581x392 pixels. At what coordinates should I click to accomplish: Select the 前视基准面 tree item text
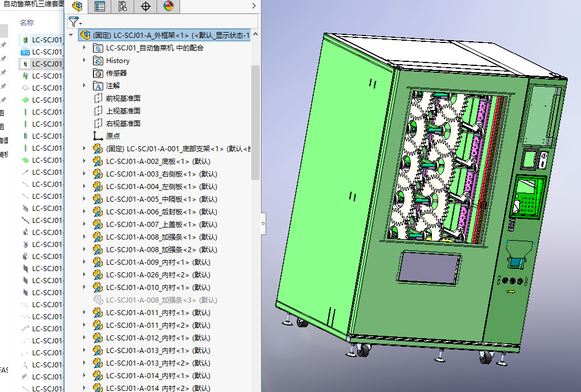(123, 99)
